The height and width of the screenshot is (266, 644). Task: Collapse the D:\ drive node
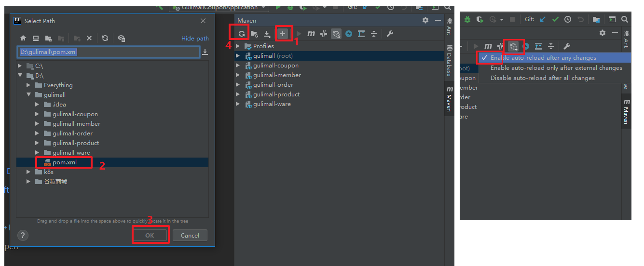20,75
